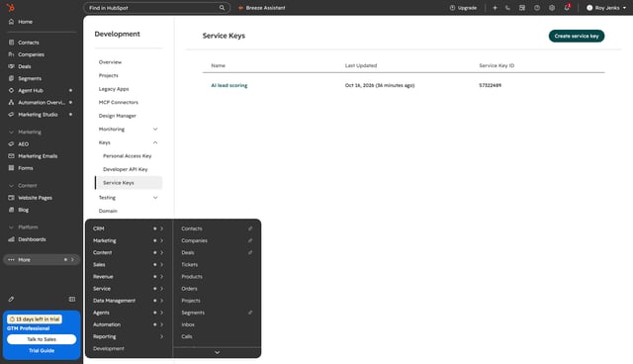Collapse the sidebar using panel icon
Screen dimensions: 633x364
(72, 299)
